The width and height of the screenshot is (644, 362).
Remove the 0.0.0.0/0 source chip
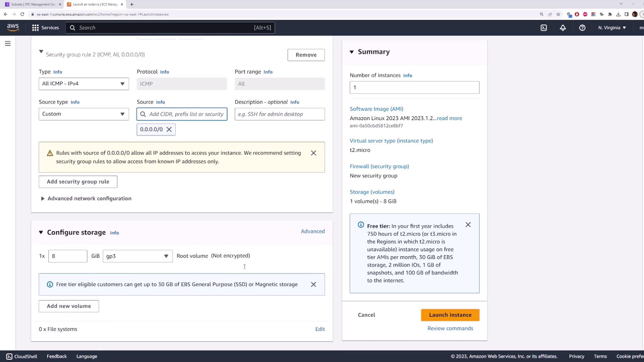click(x=169, y=129)
